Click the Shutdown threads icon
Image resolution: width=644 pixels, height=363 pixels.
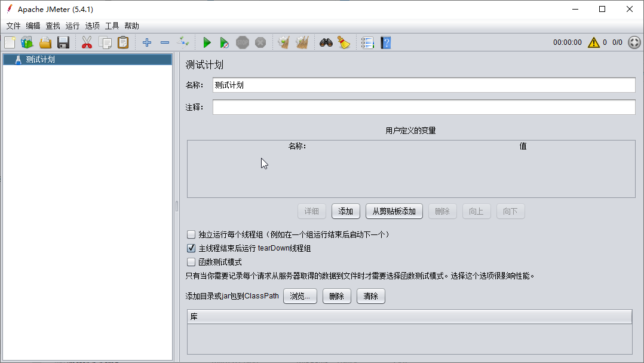260,42
